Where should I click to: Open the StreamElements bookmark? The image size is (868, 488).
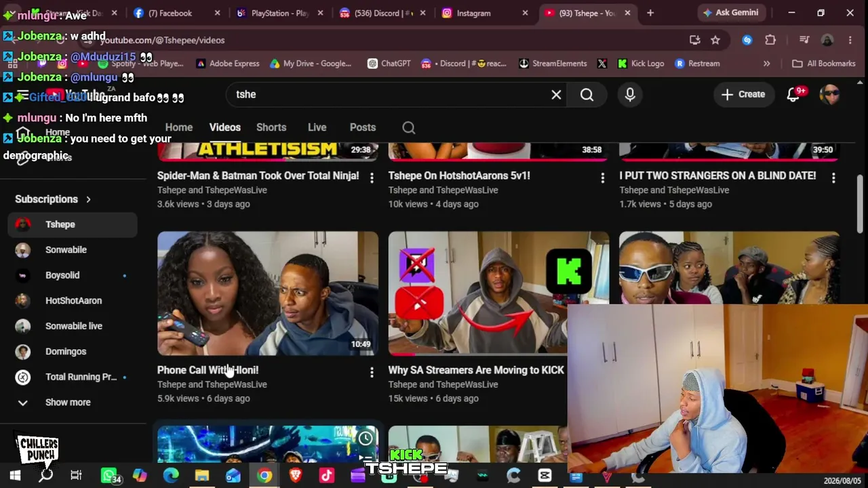point(553,64)
